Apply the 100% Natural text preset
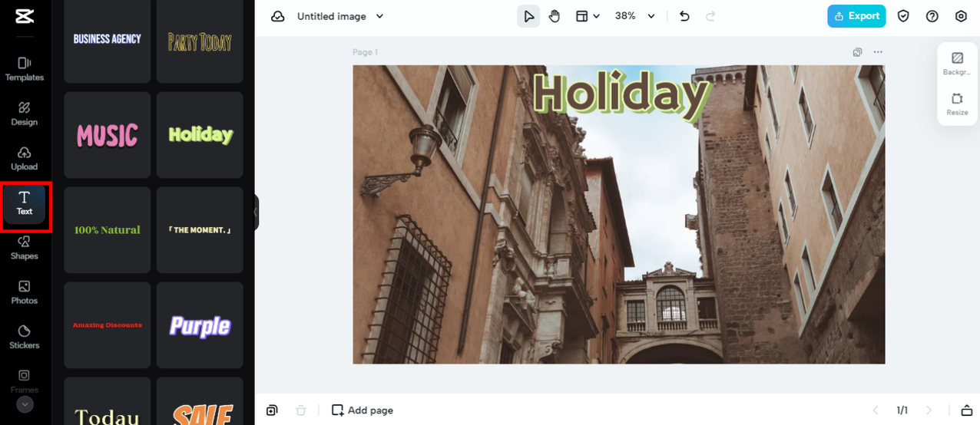 point(107,230)
